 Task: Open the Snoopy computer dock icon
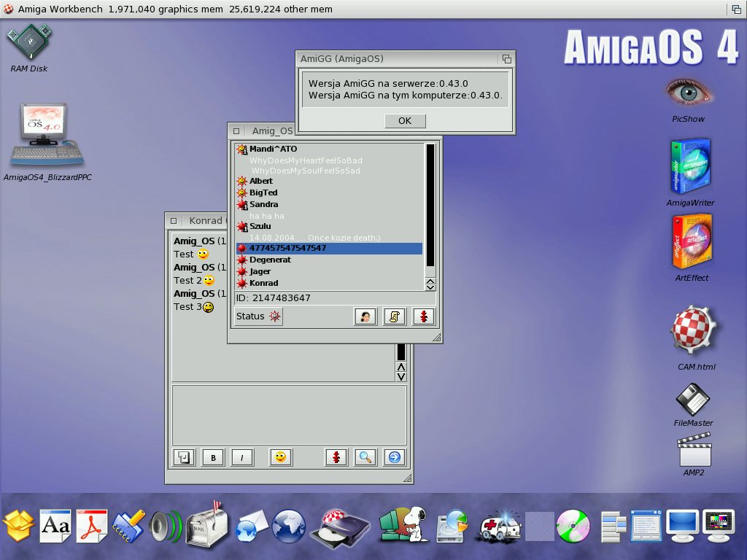point(404,524)
